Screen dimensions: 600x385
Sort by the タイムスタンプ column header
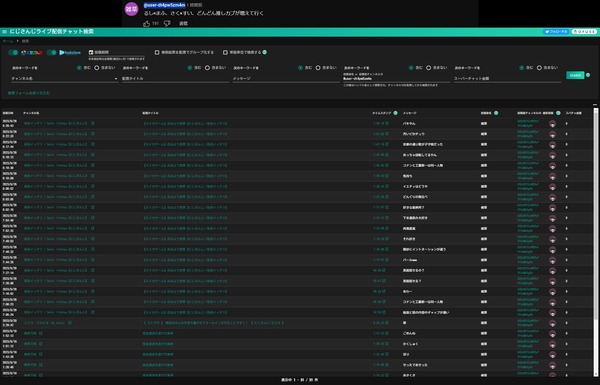click(x=382, y=113)
